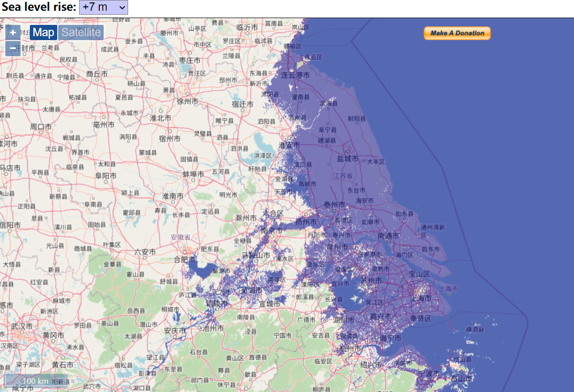Select the 安徽省 province label
The image size is (574, 392).
[x=181, y=237]
